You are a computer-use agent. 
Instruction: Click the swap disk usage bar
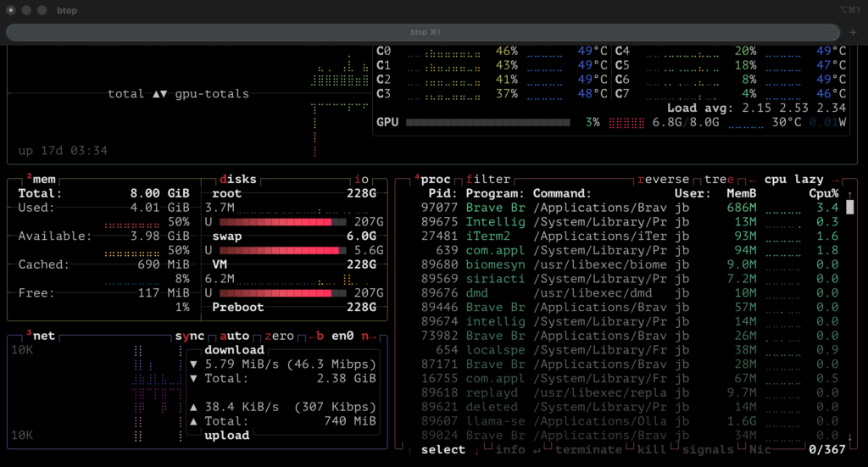[283, 251]
